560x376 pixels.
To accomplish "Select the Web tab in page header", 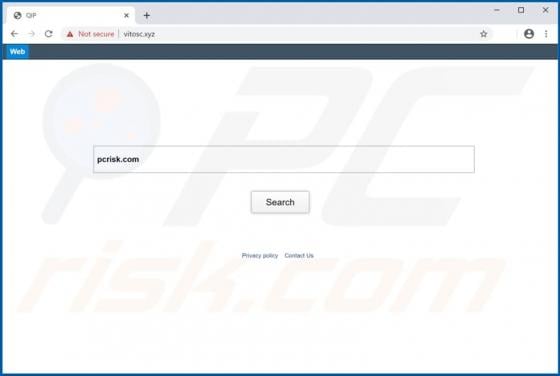I will point(18,51).
